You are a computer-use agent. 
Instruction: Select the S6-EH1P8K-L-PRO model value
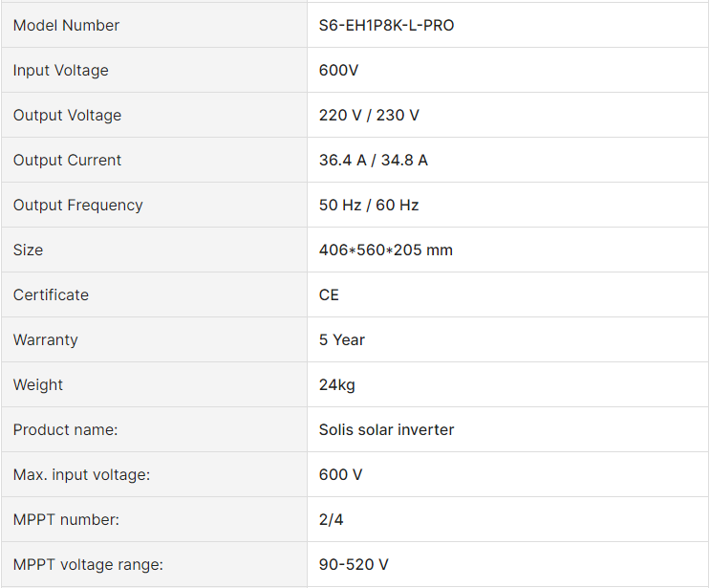tap(386, 25)
